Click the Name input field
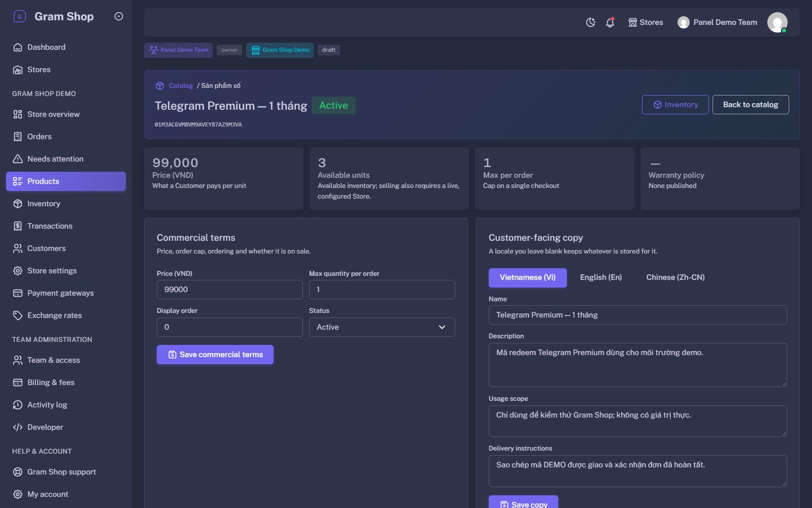The width and height of the screenshot is (812, 508). (x=638, y=315)
